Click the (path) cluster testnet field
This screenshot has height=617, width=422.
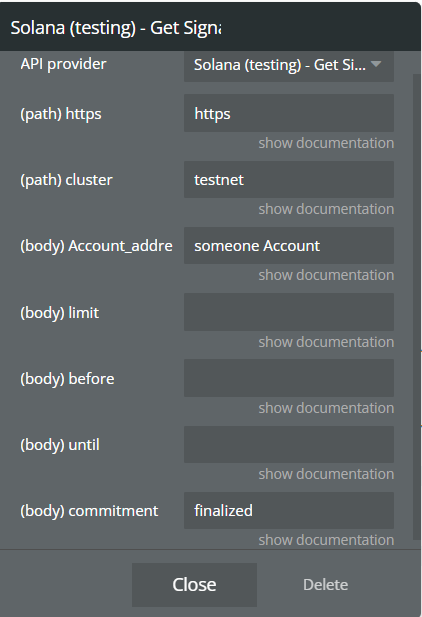click(289, 179)
